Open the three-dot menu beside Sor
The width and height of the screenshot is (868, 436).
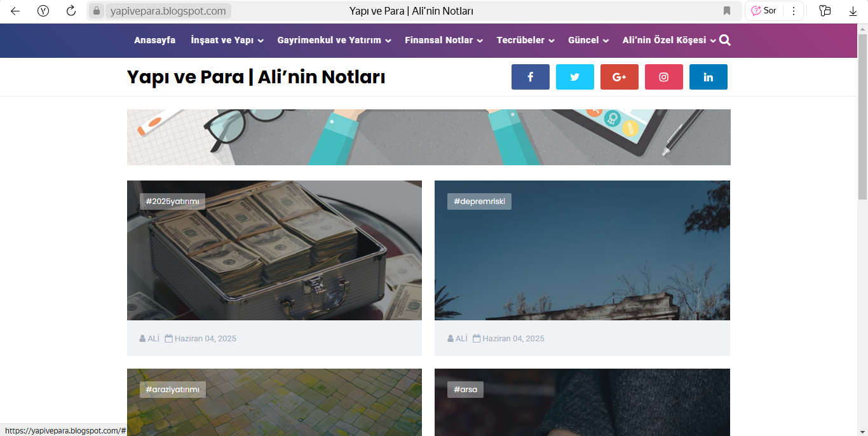793,11
